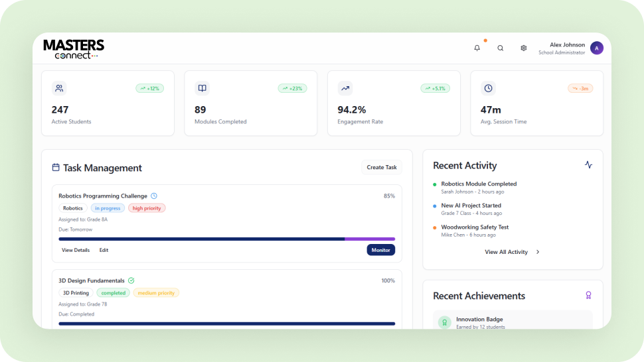The width and height of the screenshot is (644, 362).
Task: Edit the Robotics Programming Challenge task
Action: 104,250
